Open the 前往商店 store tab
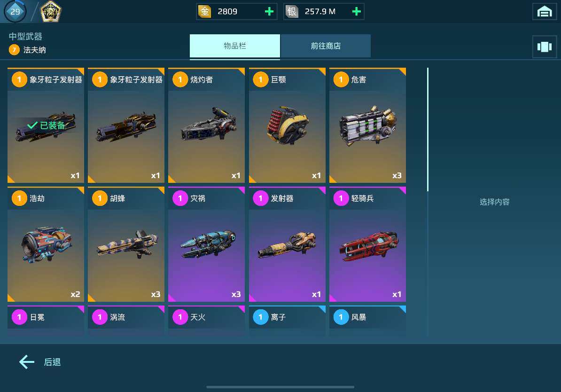561x392 pixels. point(326,46)
